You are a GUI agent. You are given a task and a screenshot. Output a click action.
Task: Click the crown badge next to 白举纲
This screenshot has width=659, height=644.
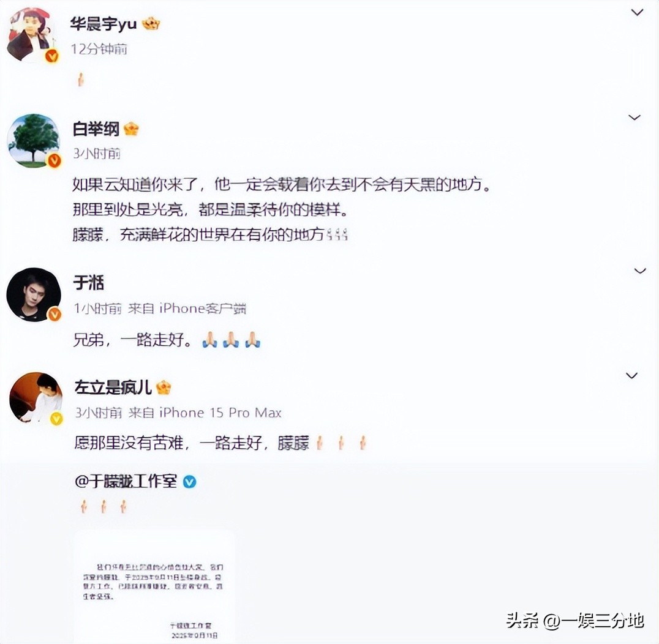click(x=130, y=129)
